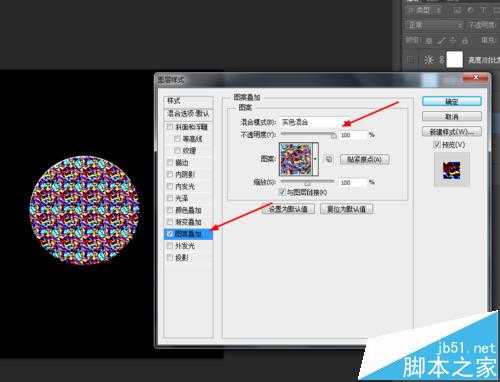Viewport: 500px width, 382px height.
Task: Enable the 渐变叠加 gradient overlay checkbox
Action: click(x=170, y=222)
